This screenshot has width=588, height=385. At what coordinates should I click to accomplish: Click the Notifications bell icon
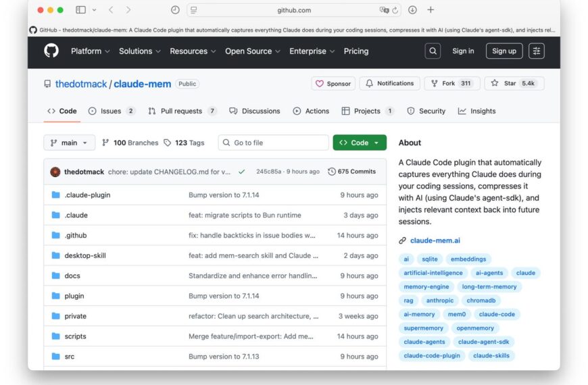point(370,83)
